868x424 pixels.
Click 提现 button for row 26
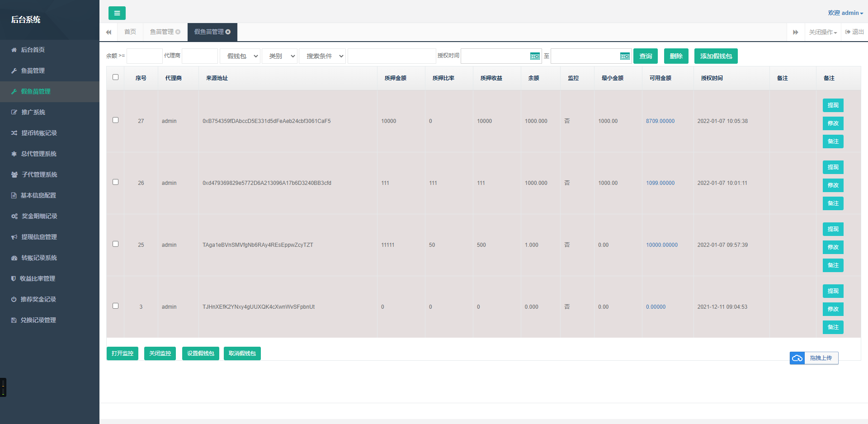[x=833, y=167]
